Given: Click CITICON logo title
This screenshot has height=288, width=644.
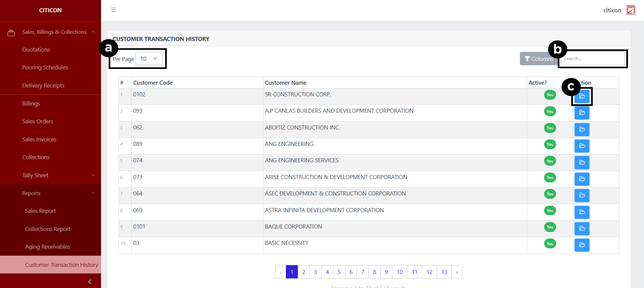Looking at the screenshot, I should tap(50, 10).
